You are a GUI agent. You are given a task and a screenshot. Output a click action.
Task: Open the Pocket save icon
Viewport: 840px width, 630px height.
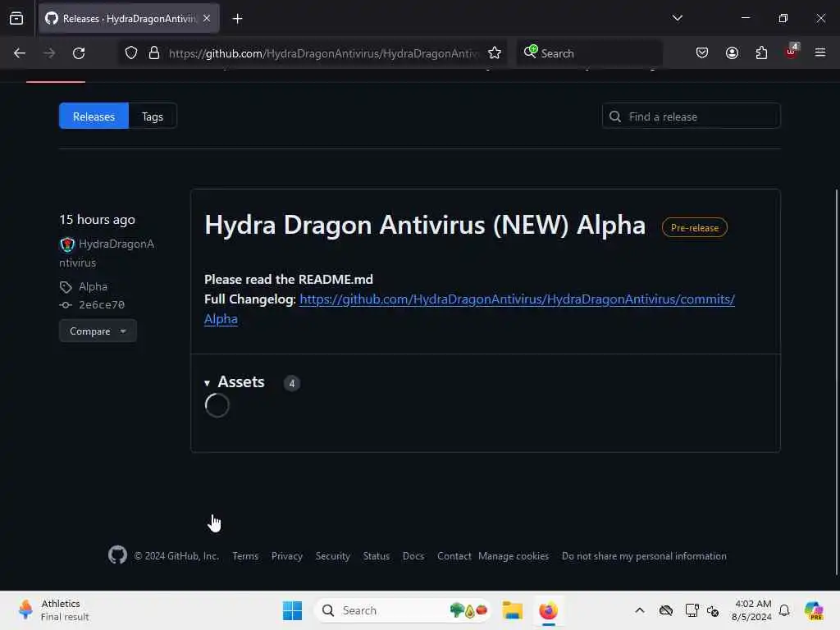[x=702, y=53]
